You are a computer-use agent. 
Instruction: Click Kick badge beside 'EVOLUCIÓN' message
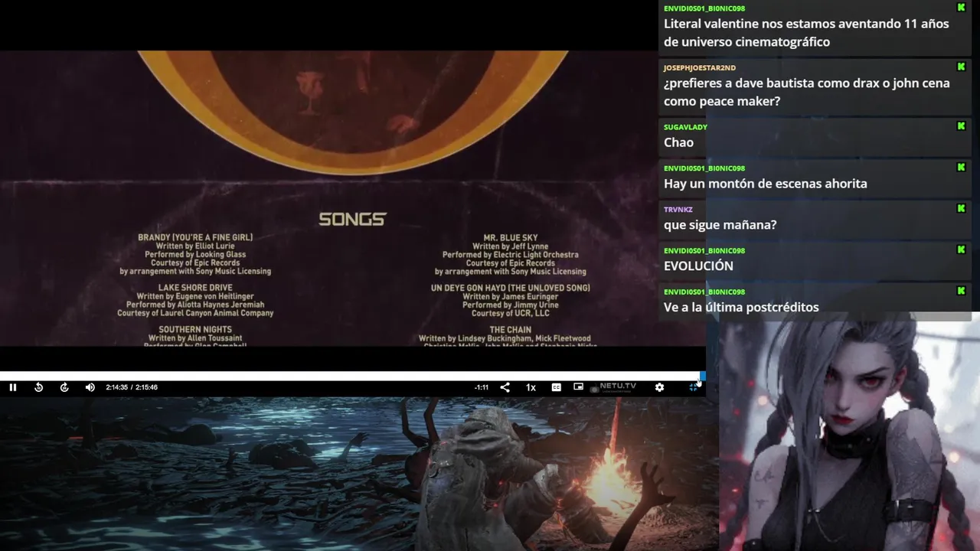coord(961,250)
